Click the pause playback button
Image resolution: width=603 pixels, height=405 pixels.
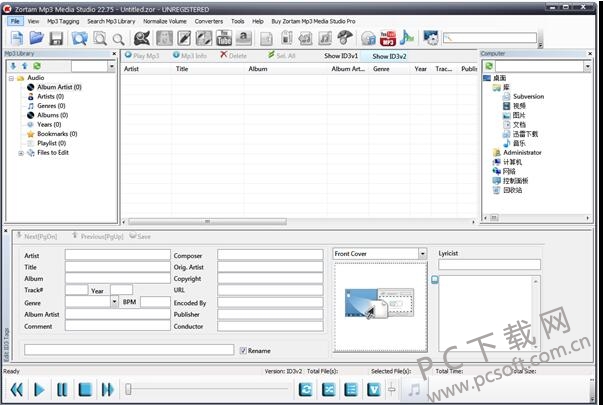62,390
